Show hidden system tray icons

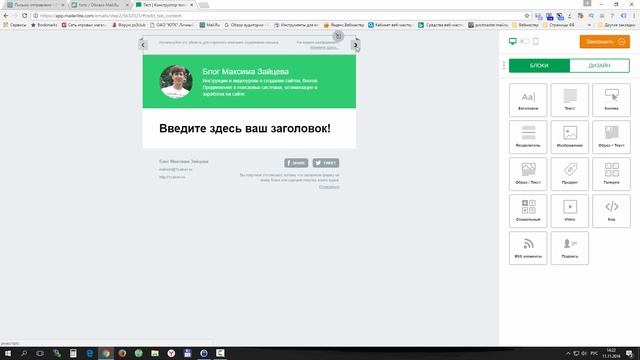[x=568, y=353]
